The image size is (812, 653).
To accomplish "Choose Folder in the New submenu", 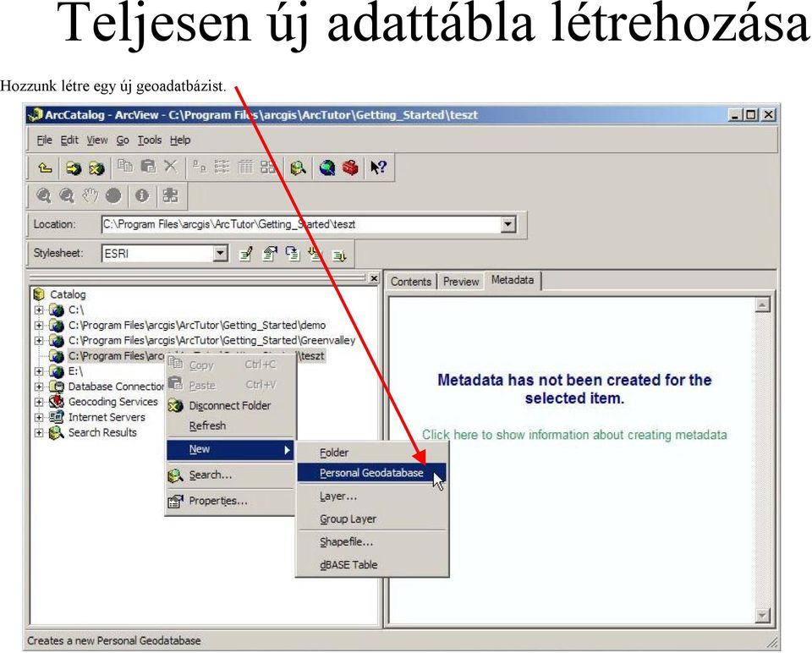I will pos(371,453).
